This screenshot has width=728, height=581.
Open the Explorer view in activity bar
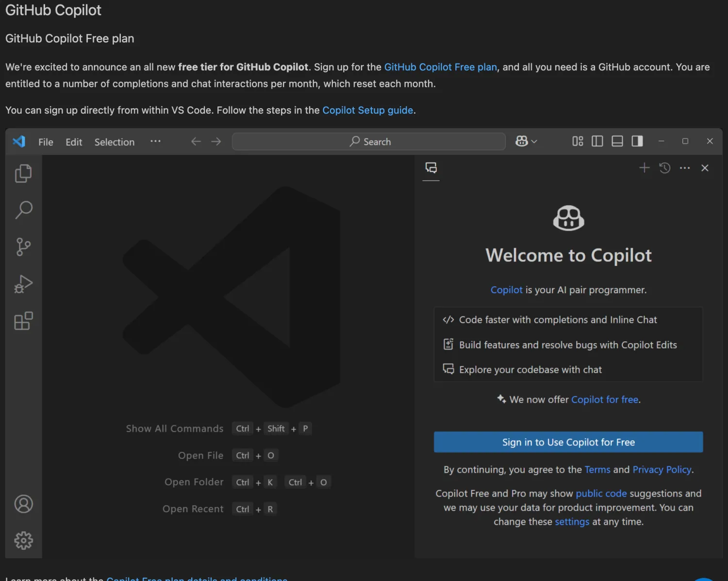point(23,173)
